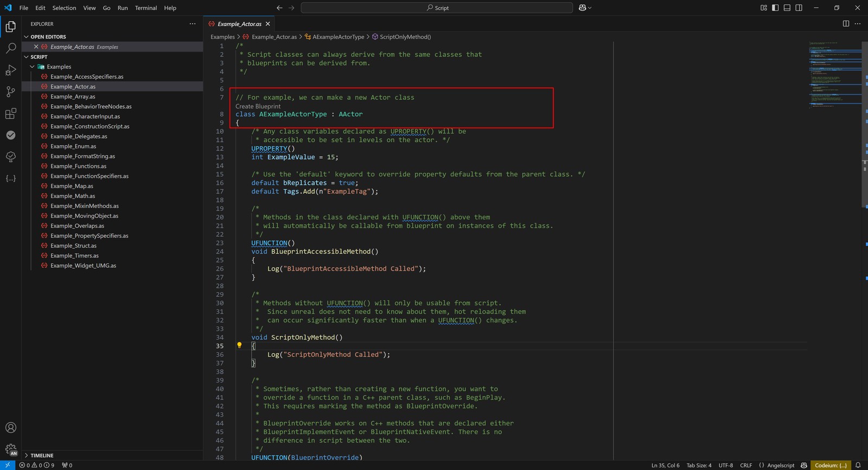Open the Manage gear icon
868x470 pixels.
click(x=10, y=449)
